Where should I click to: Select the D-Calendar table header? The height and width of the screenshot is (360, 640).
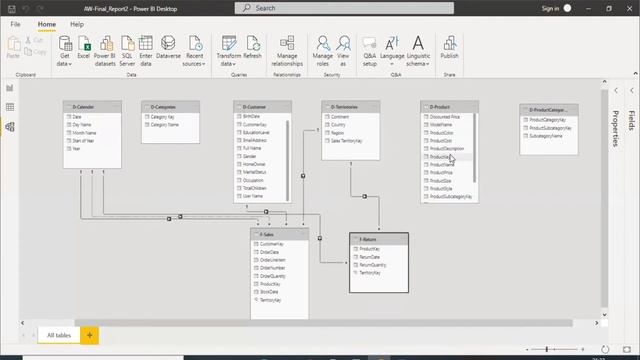(x=92, y=107)
